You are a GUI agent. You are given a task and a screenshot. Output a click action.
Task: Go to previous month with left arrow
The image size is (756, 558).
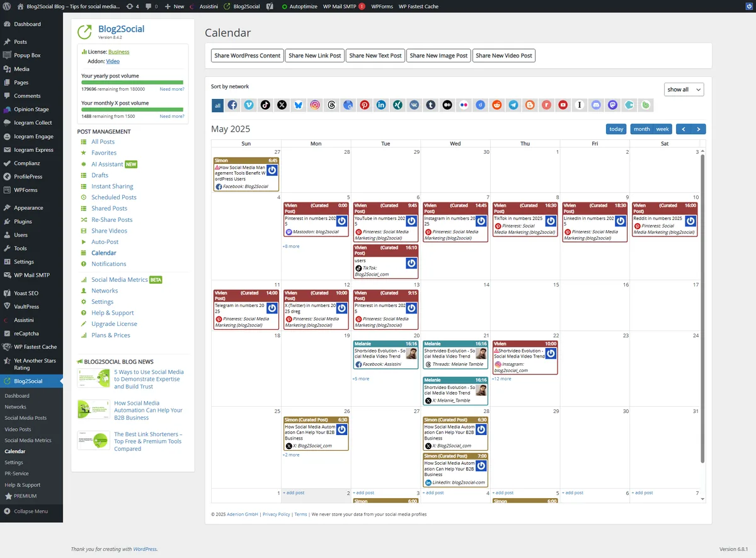click(x=684, y=129)
